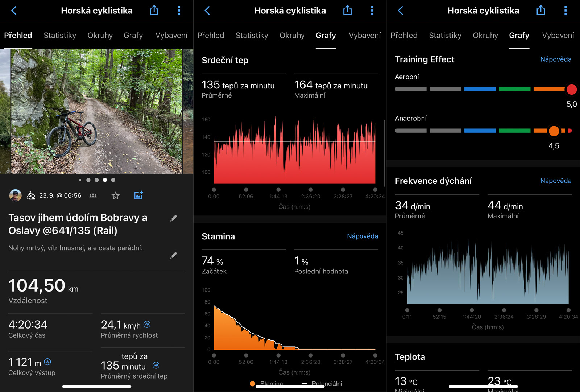Tap the privacy people icon next to date
This screenshot has height=392, width=580.
[x=93, y=196]
